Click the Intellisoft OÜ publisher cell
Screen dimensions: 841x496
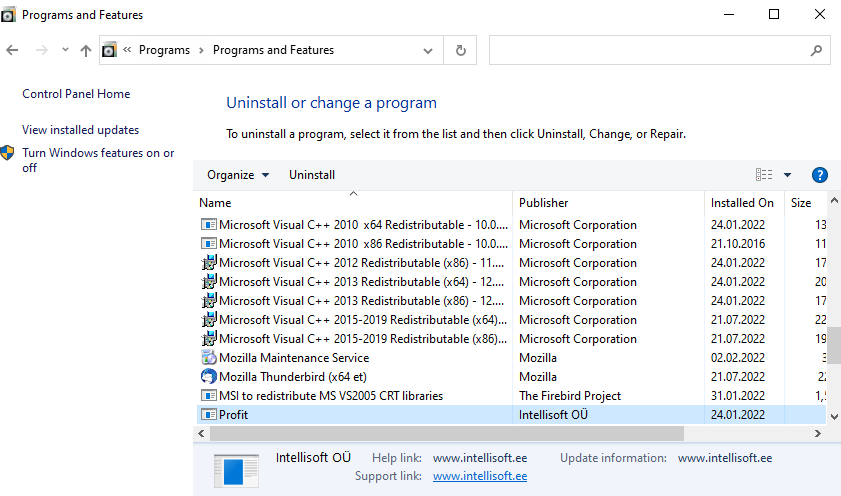click(x=553, y=414)
